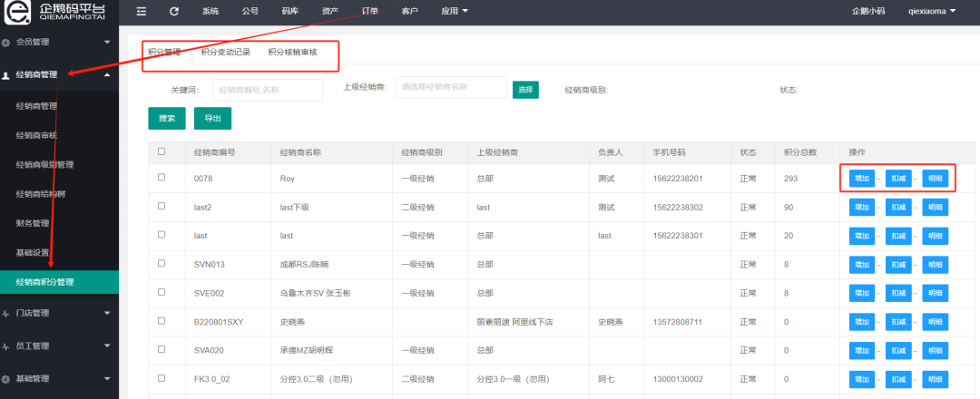This screenshot has height=399, width=980.
Task: Check the checkbox for dealer 0078 Roy
Action: click(x=162, y=178)
